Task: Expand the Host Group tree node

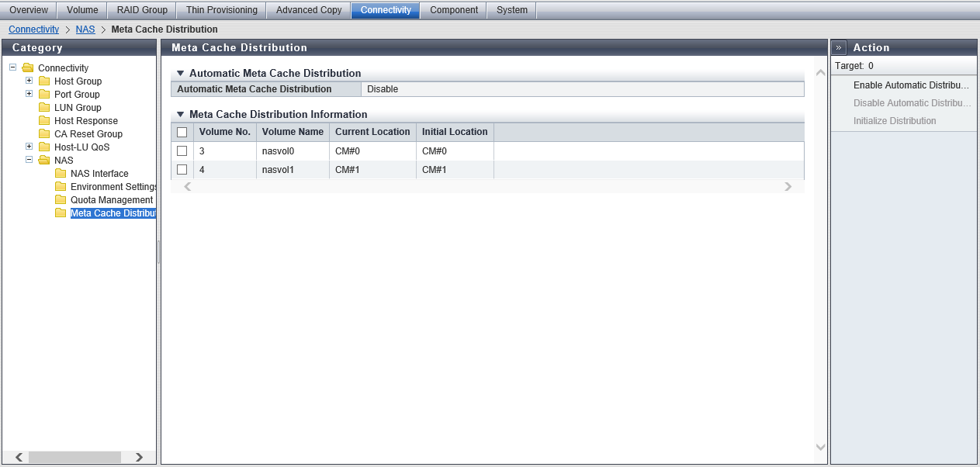Action: coord(29,81)
